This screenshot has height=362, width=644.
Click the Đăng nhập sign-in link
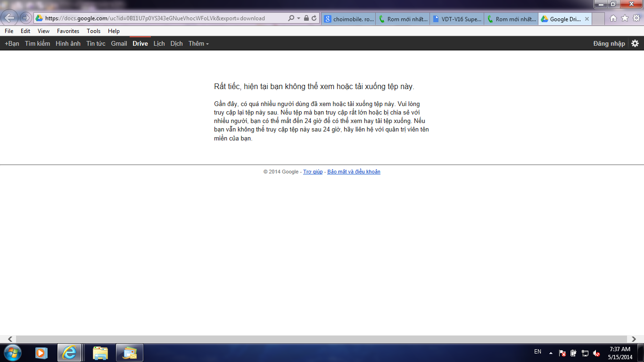609,43
